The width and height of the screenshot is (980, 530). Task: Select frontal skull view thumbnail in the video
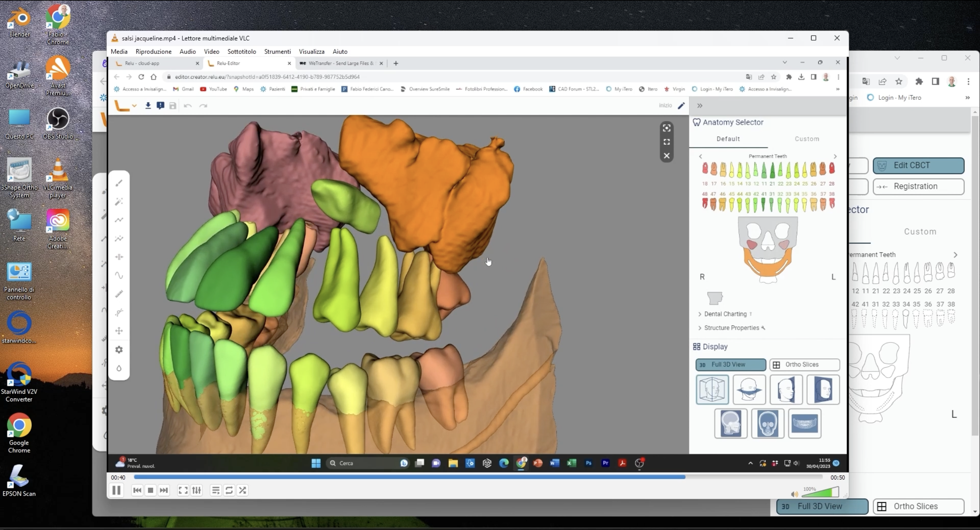pos(768,423)
